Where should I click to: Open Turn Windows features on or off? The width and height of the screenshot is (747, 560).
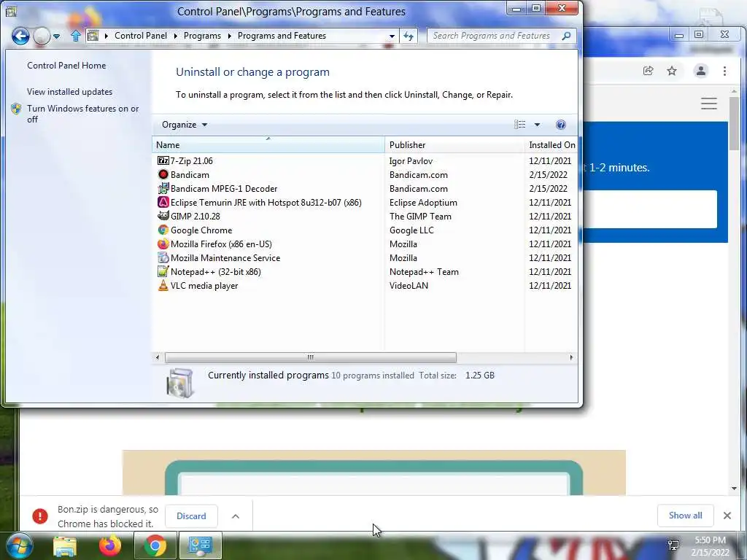pos(82,114)
